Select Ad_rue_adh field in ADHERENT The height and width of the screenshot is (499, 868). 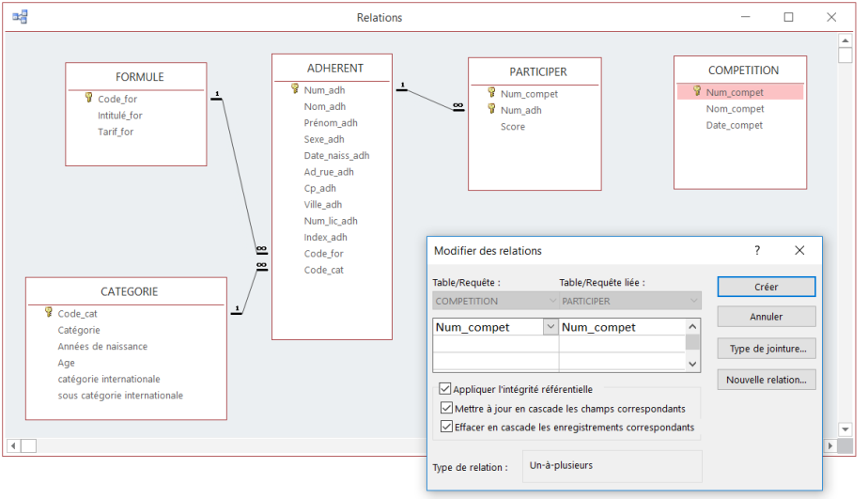click(x=329, y=172)
